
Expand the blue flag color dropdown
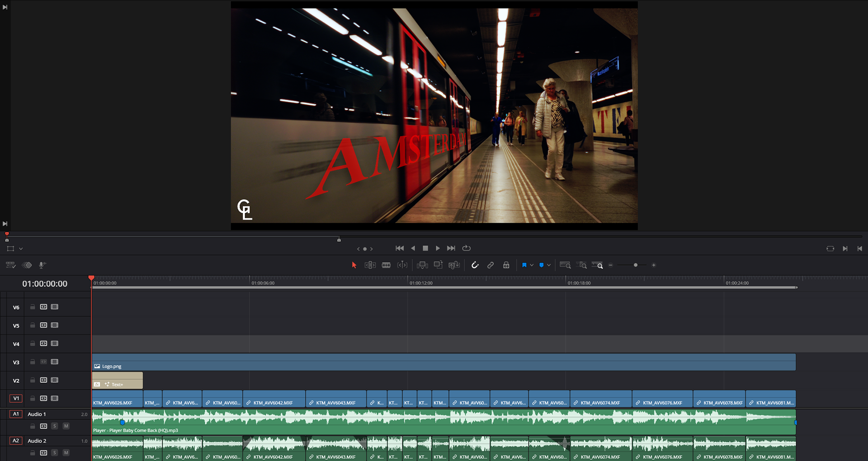pyautogui.click(x=532, y=265)
